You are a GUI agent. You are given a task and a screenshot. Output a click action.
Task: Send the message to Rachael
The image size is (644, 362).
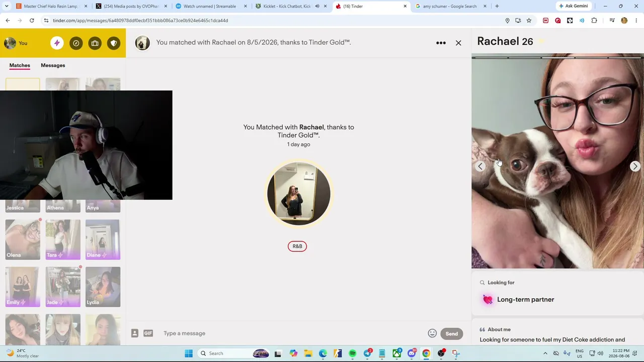[x=451, y=334]
